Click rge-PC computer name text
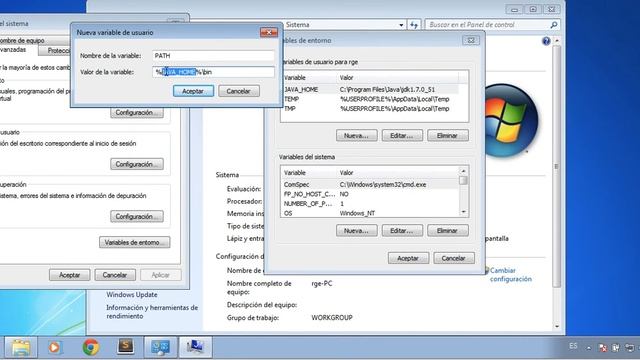Image resolution: width=640 pixels, height=360 pixels. 322,283
